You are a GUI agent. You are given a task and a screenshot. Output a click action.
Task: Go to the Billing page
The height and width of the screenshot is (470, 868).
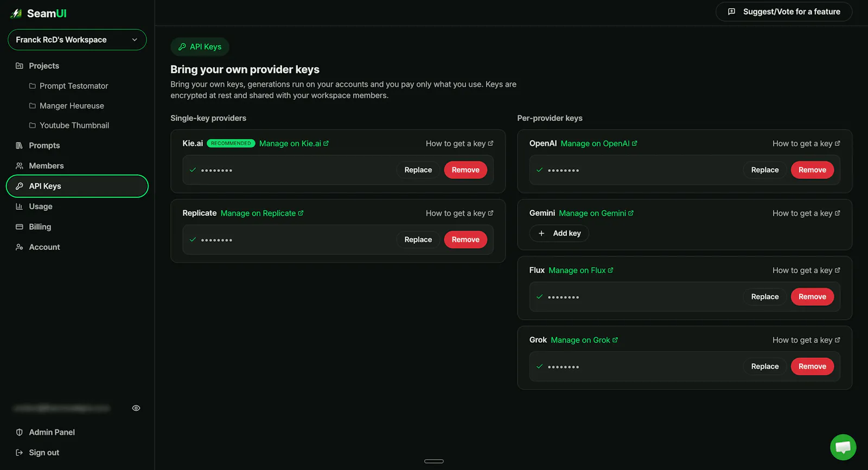point(40,227)
